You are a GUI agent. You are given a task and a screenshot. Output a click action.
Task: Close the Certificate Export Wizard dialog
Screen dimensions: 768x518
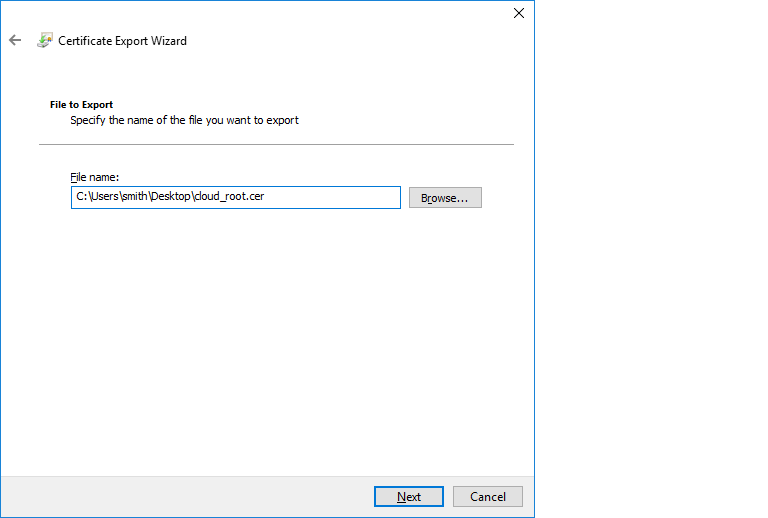(x=518, y=13)
